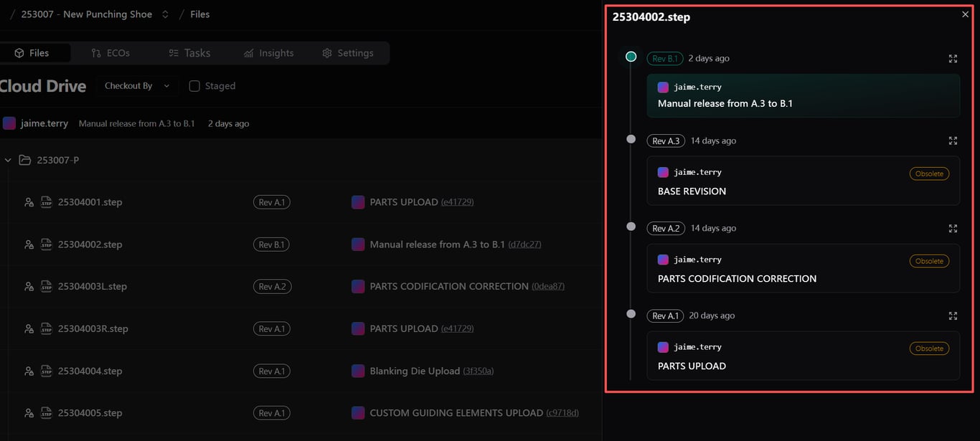
Task: Select the Rev A.2 timeline marker
Action: [631, 227]
